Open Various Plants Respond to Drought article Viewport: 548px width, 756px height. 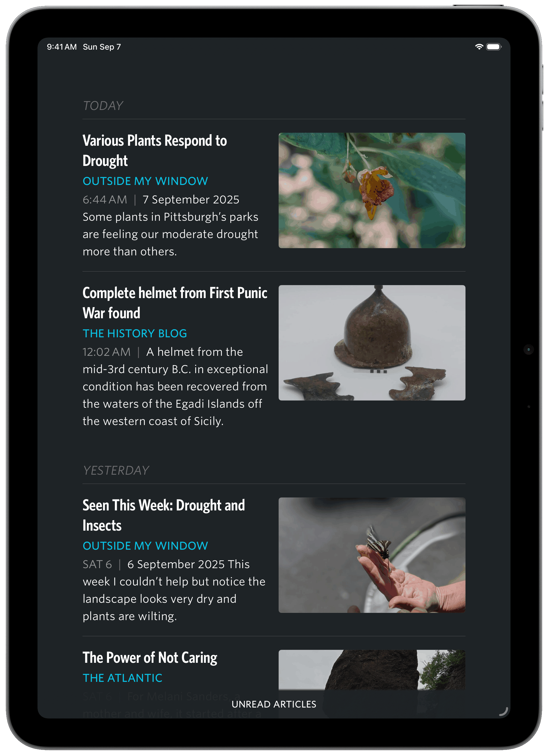point(155,150)
